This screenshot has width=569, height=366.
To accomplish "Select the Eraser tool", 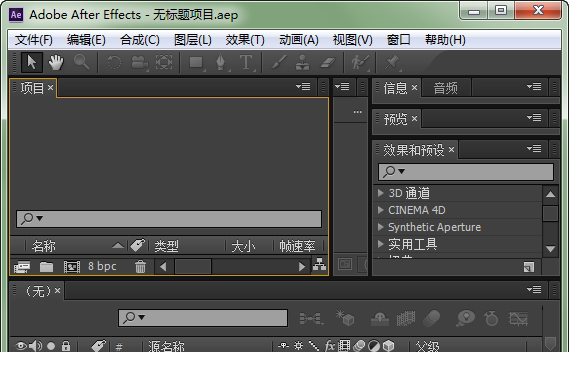I will 328,62.
